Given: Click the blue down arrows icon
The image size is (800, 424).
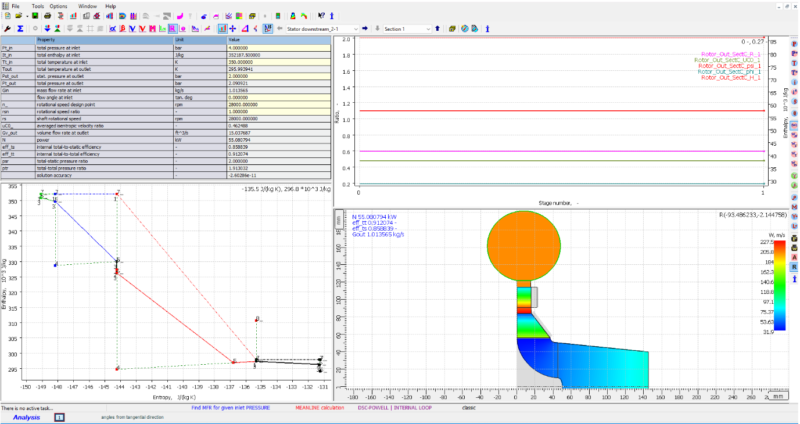Looking at the screenshot, I should pos(47,29).
